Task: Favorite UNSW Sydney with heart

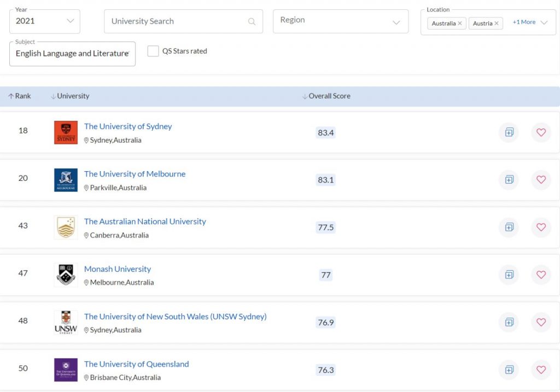Action: pos(541,323)
